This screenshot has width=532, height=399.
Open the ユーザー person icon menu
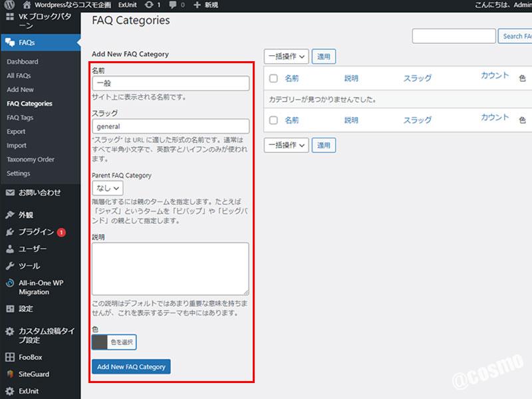[10, 249]
